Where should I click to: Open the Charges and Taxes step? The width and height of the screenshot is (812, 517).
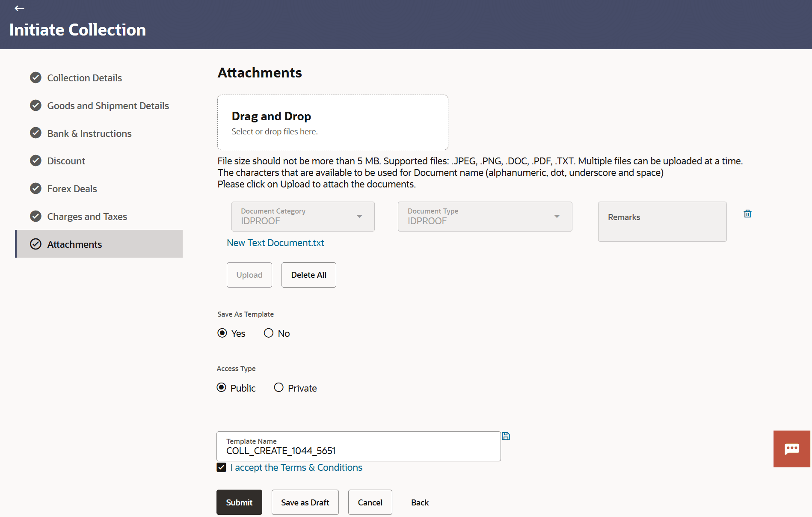[x=87, y=217]
